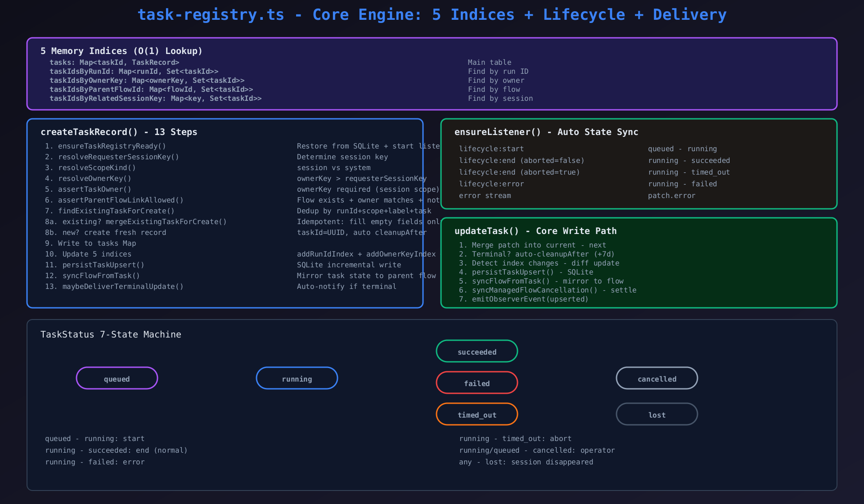Select the taskIdsByOwnerKey index line
This screenshot has height=504, width=864.
pos(147,81)
